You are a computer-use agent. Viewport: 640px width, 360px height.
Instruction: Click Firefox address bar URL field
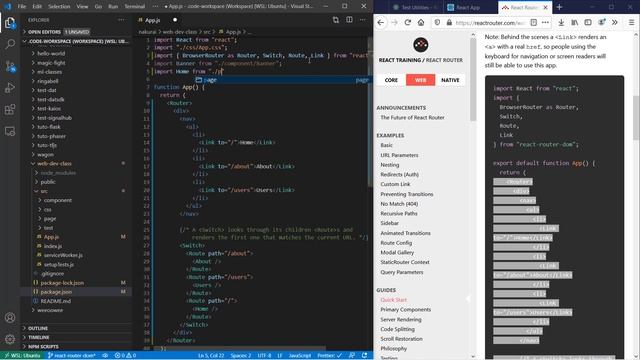pyautogui.click(x=490, y=23)
